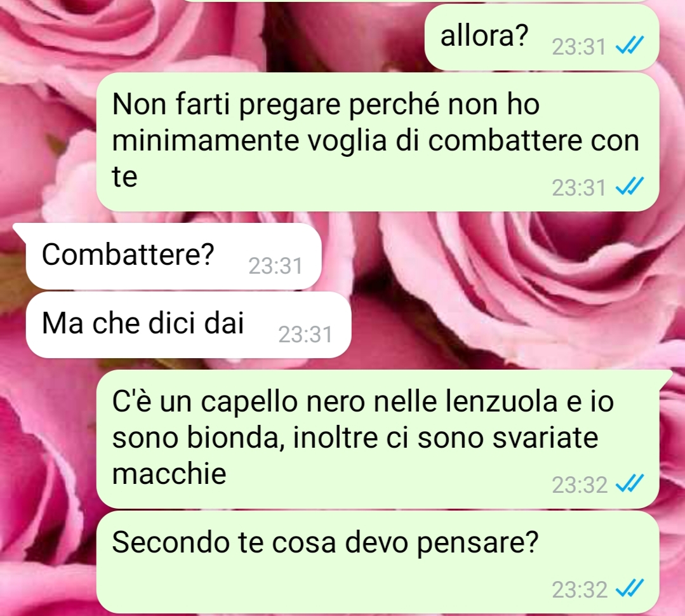Tap the word "minimamente" in the sent message
685x616 pixels.
(x=205, y=141)
